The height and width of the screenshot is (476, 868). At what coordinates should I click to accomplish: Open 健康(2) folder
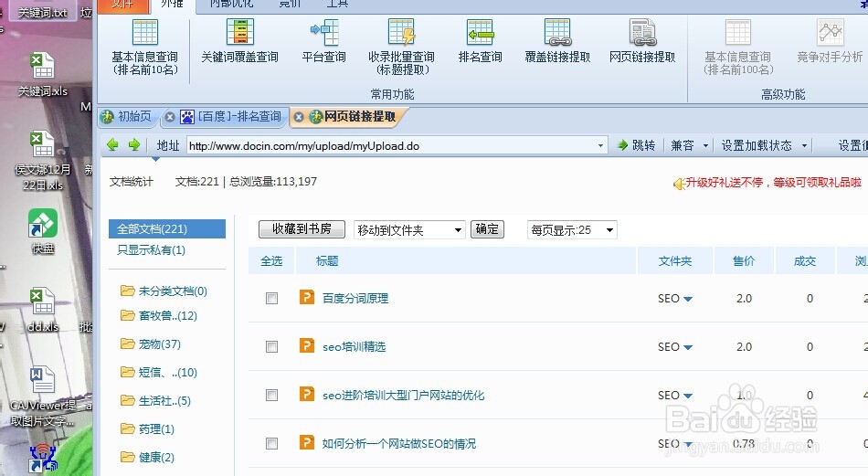pos(147,457)
